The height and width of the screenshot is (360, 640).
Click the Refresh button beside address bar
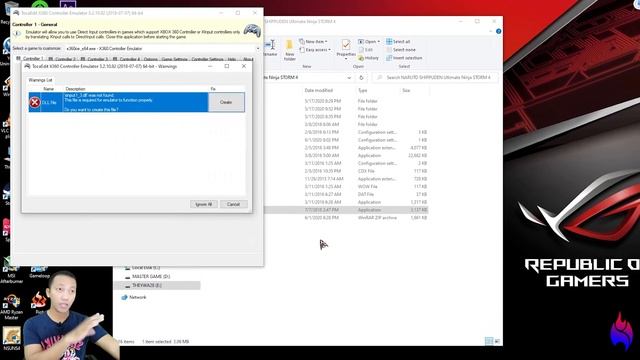point(361,78)
